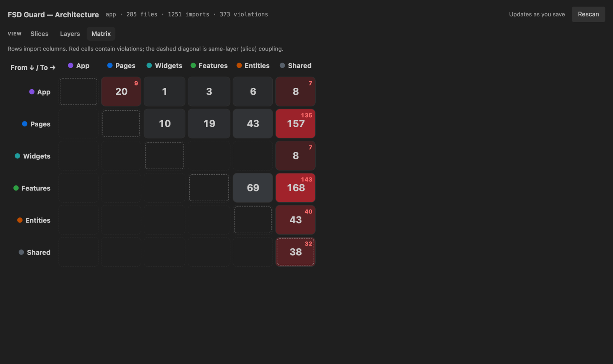
Task: Click the Widgets row label text
Action: (x=37, y=156)
